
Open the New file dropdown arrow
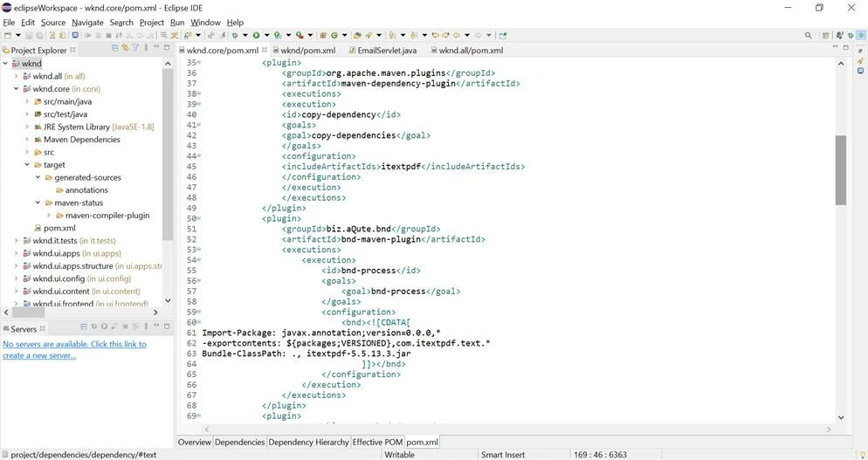(x=18, y=36)
